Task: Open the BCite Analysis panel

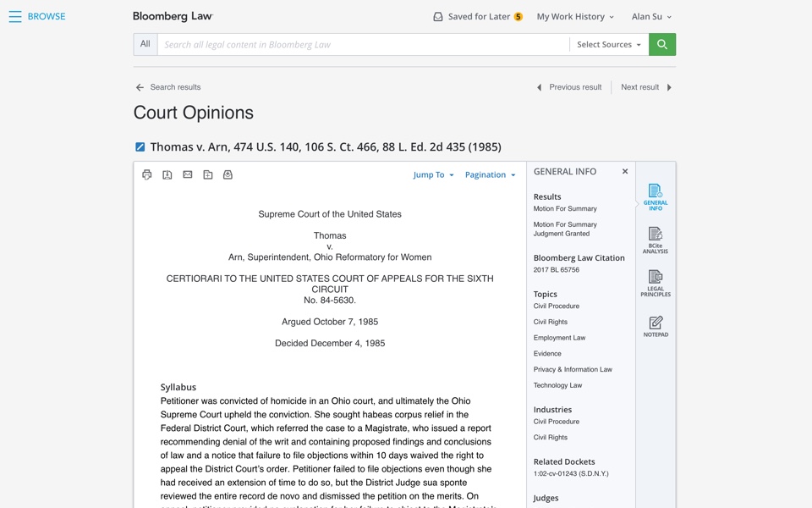Action: [x=656, y=240]
